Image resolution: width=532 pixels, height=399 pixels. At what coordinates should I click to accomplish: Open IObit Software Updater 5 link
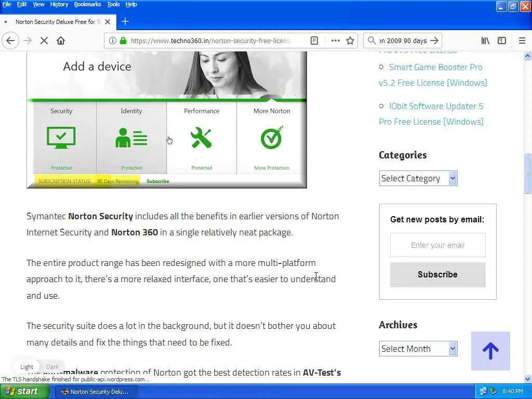pos(431,114)
